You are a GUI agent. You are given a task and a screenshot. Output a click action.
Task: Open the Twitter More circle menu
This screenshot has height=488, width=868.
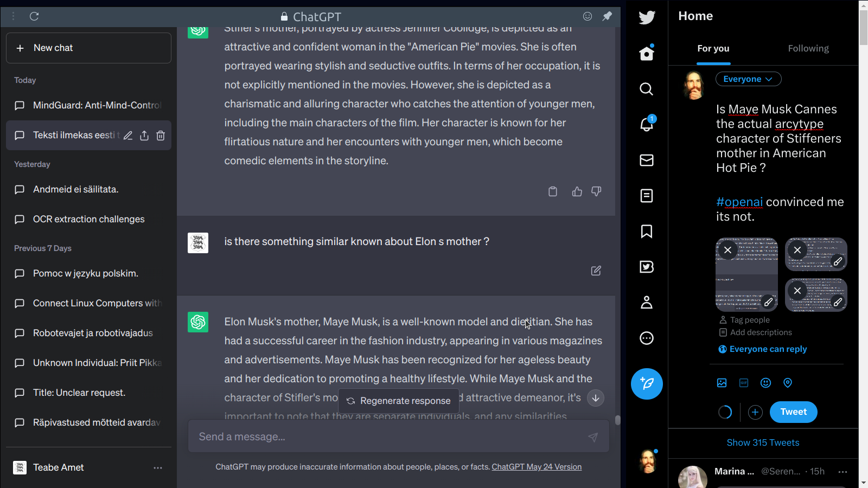[646, 338]
